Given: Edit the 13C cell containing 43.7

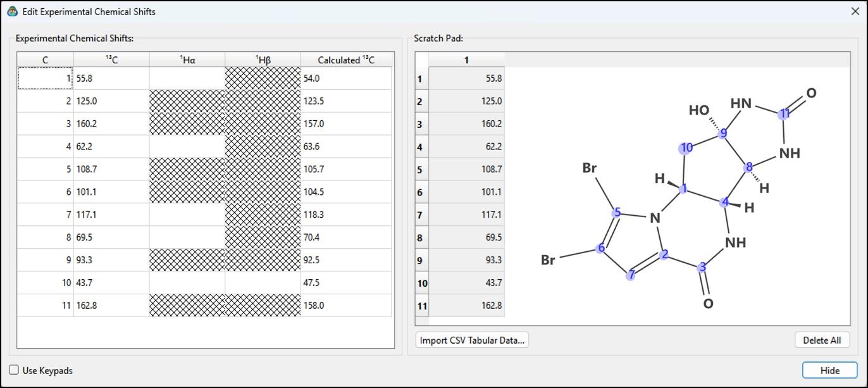Looking at the screenshot, I should tap(111, 283).
